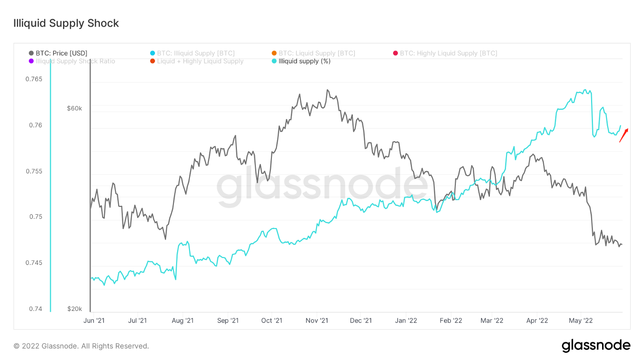The width and height of the screenshot is (644, 362).
Task: Click the pink Highly Liquid Supply legend dot
Action: [395, 53]
